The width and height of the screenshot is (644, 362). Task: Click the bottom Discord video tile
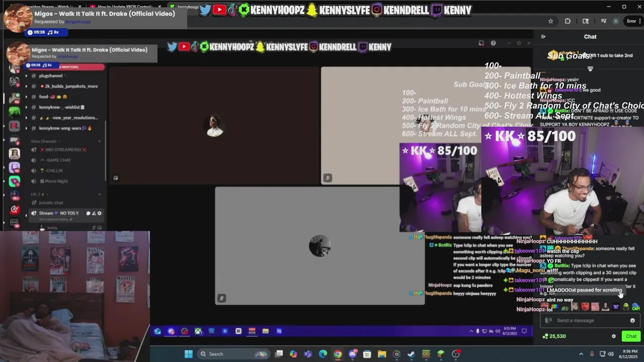pyautogui.click(x=319, y=245)
